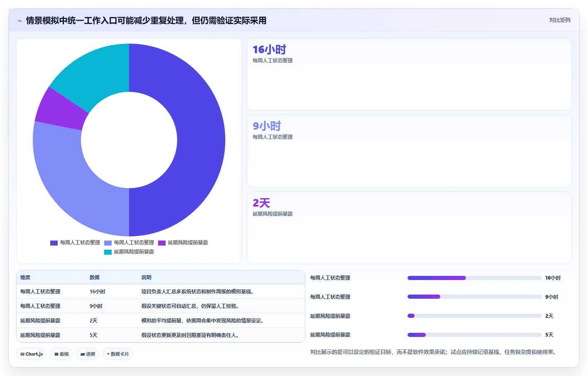Select the 2天 data card value
Image resolution: width=588 pixels, height=376 pixels.
click(261, 203)
